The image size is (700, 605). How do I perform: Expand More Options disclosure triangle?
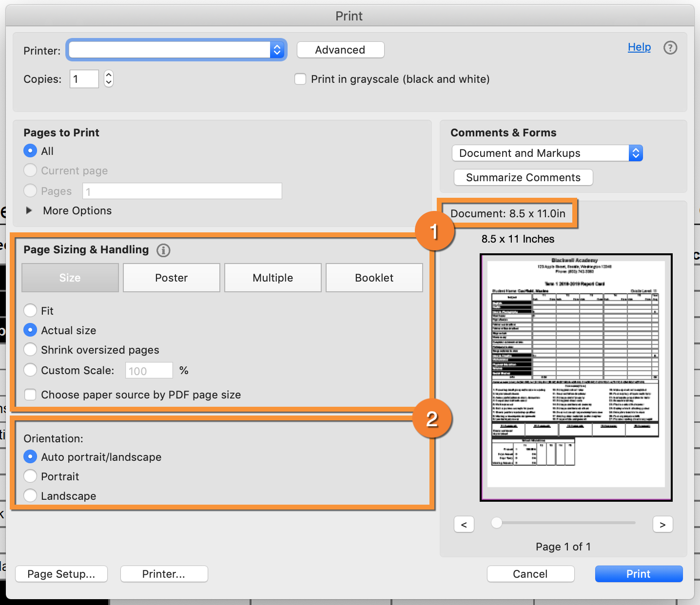click(x=29, y=210)
